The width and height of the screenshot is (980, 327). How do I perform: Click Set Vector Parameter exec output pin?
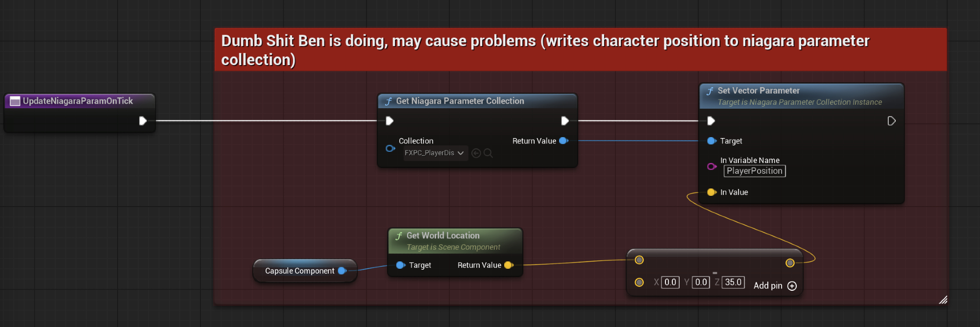pyautogui.click(x=891, y=121)
